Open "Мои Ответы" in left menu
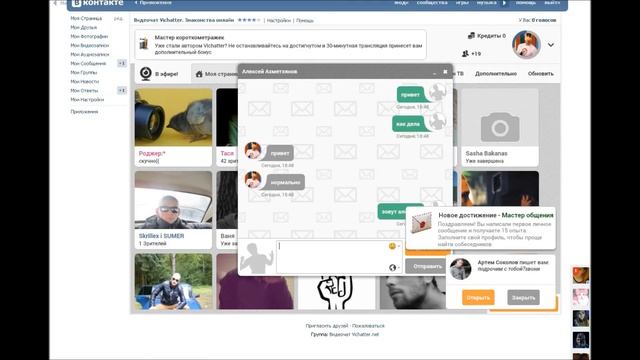 coord(84,90)
